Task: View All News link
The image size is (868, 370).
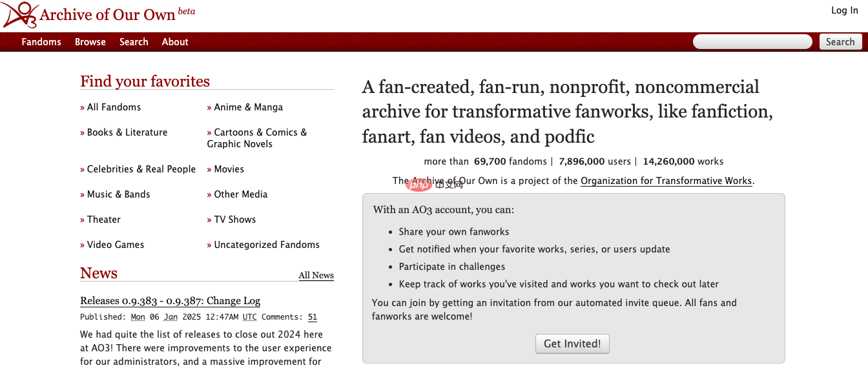Action: [x=316, y=276]
